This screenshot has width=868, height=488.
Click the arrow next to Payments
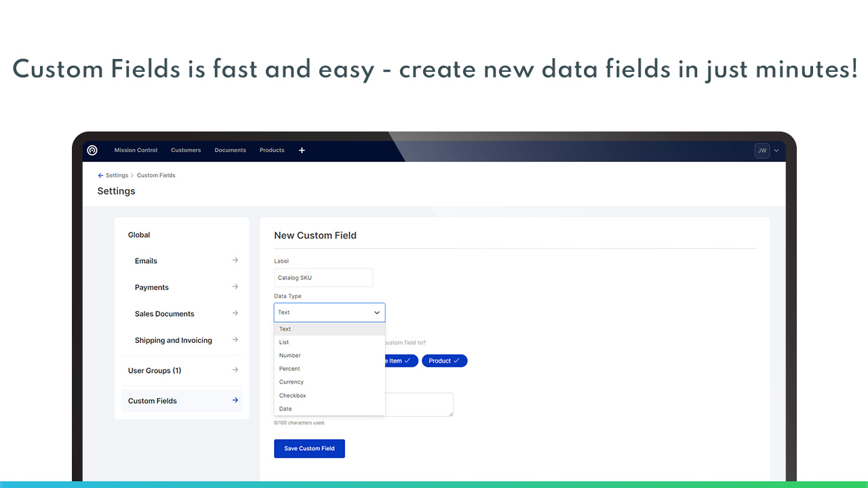(235, 287)
